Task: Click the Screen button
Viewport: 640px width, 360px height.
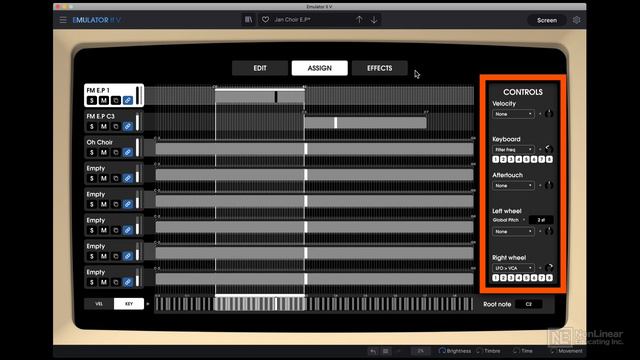Action: pos(547,20)
